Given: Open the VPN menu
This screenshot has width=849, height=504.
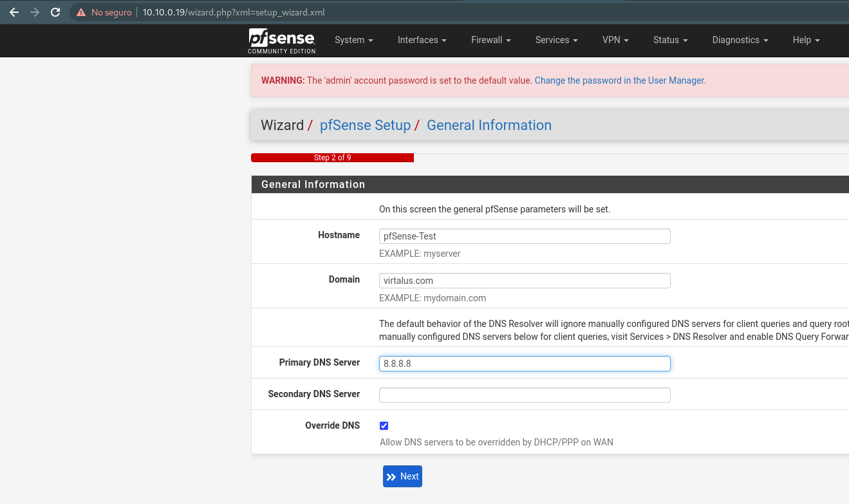Looking at the screenshot, I should pos(615,40).
